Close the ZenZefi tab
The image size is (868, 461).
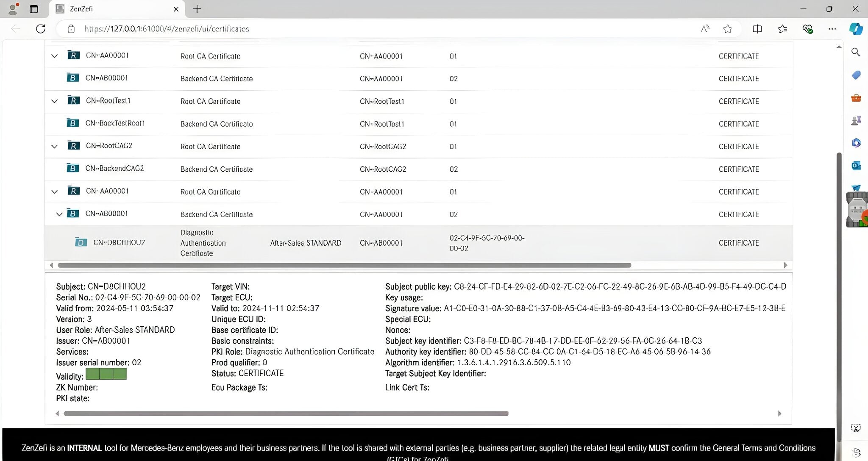(x=176, y=9)
